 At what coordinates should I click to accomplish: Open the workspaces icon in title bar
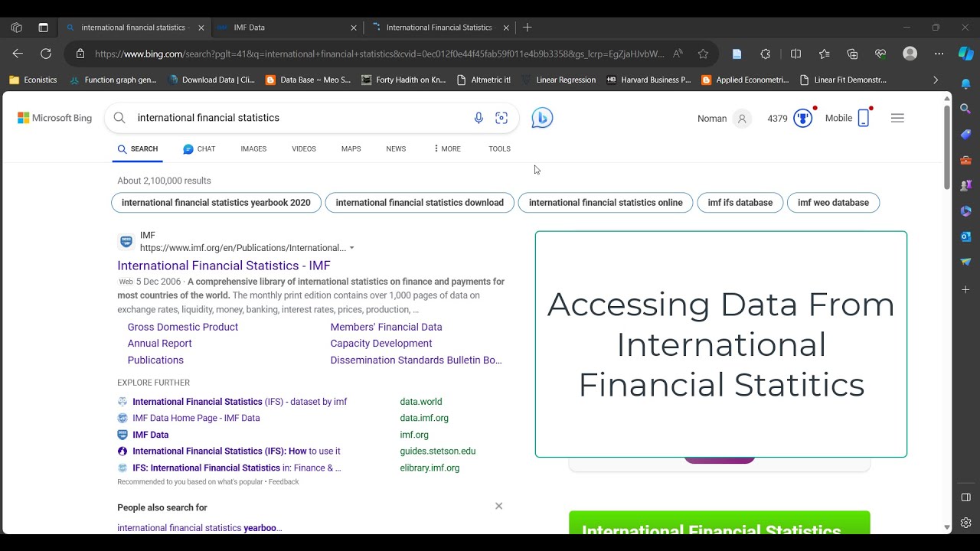pos(17,28)
